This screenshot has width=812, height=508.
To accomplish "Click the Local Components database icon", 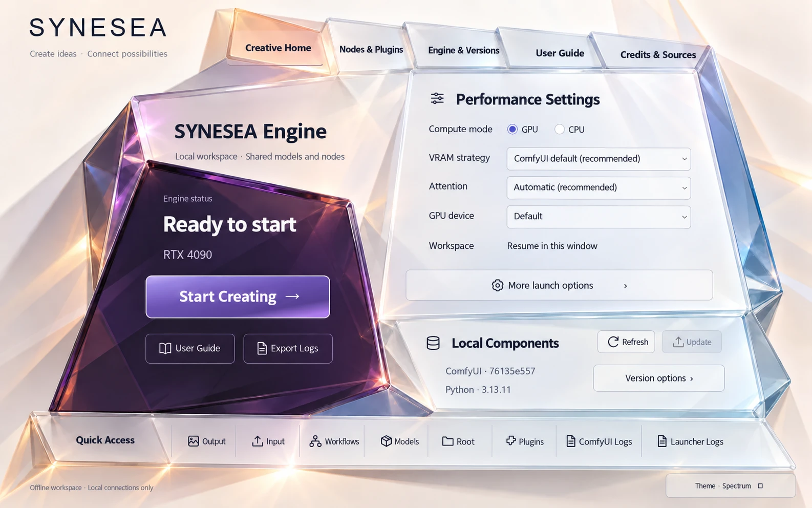I will (x=433, y=343).
